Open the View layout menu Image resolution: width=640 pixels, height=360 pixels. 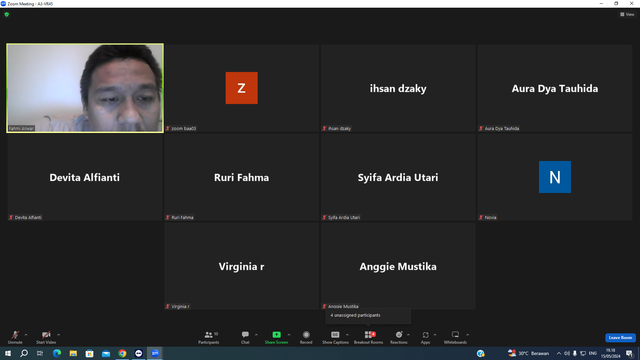[627, 14]
